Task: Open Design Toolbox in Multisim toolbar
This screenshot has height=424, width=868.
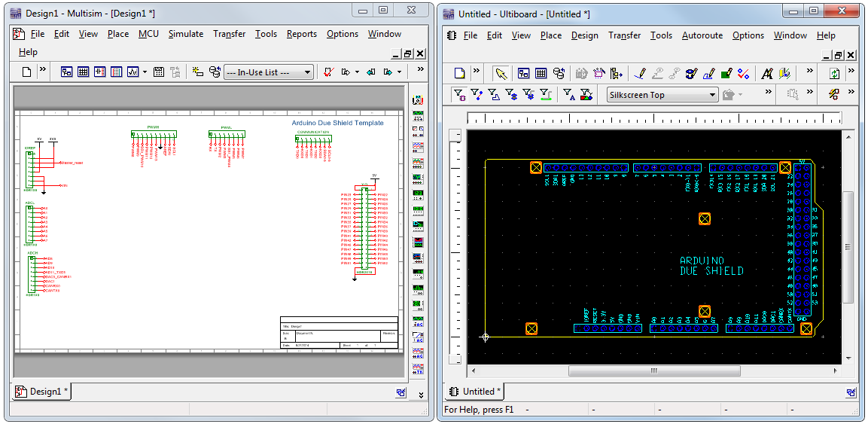Action: tap(67, 72)
